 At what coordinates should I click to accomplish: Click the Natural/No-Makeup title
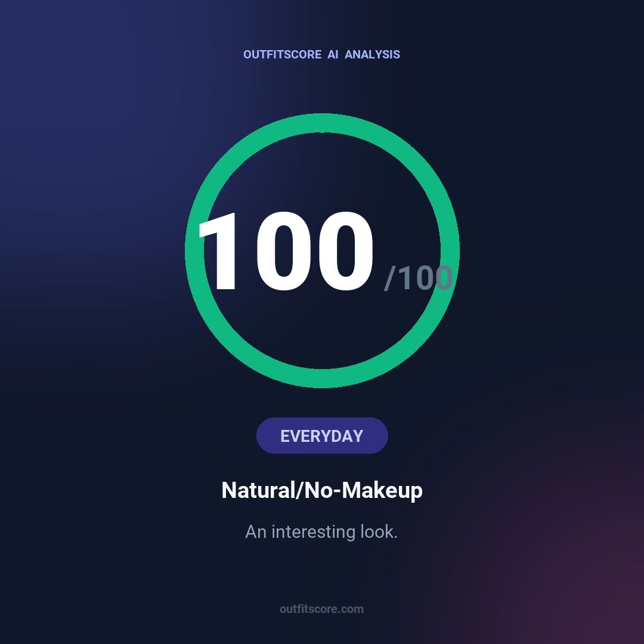tap(322, 490)
